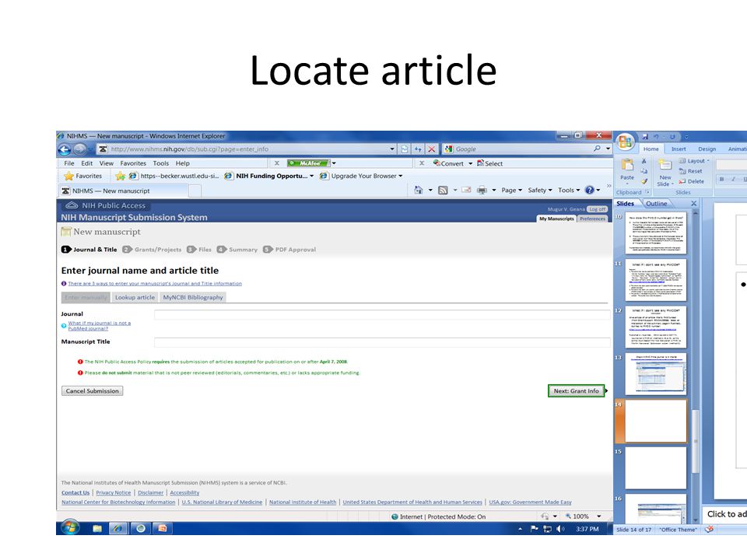Open the File menu
The width and height of the screenshot is (747, 560).
tap(69, 163)
